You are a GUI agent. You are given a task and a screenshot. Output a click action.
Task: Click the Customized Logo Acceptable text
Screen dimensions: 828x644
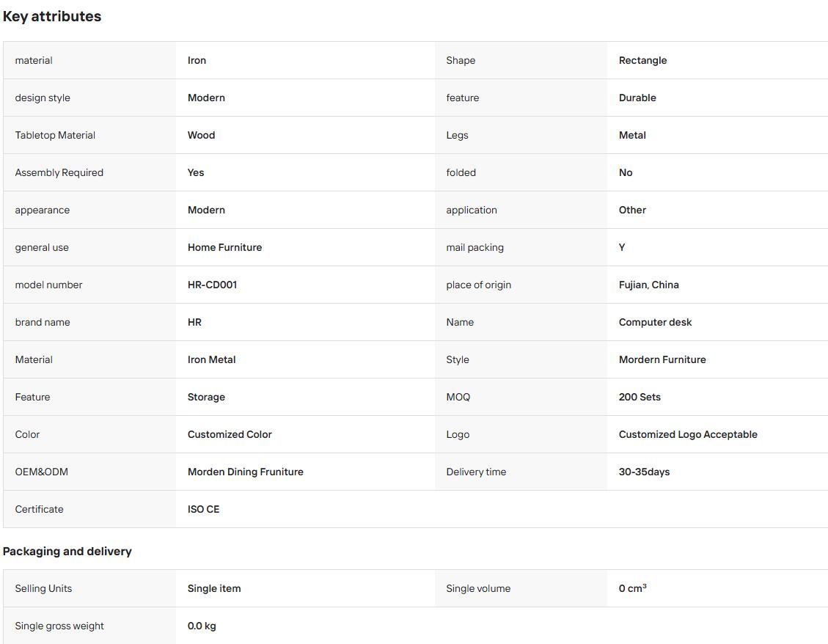pyautogui.click(x=687, y=434)
